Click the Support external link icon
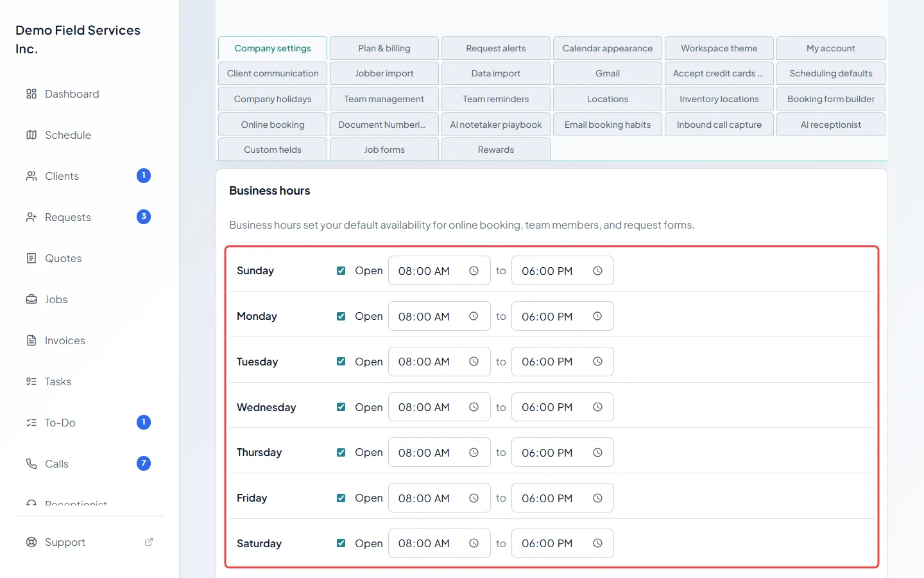Screen dimensions: 924x578 coord(149,542)
